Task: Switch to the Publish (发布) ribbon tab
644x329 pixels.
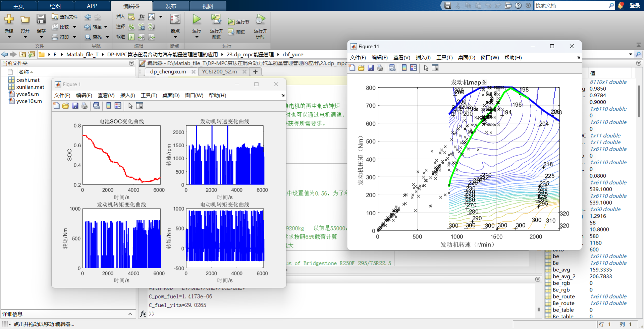Action: tap(171, 6)
